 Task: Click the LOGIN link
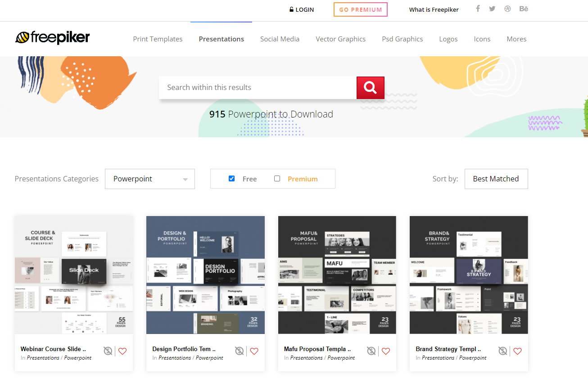point(302,9)
